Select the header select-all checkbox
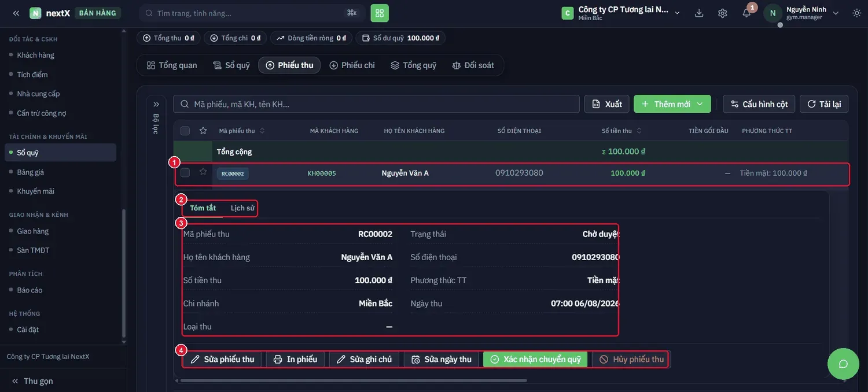Screen dimensions: 868x392 tap(185, 131)
